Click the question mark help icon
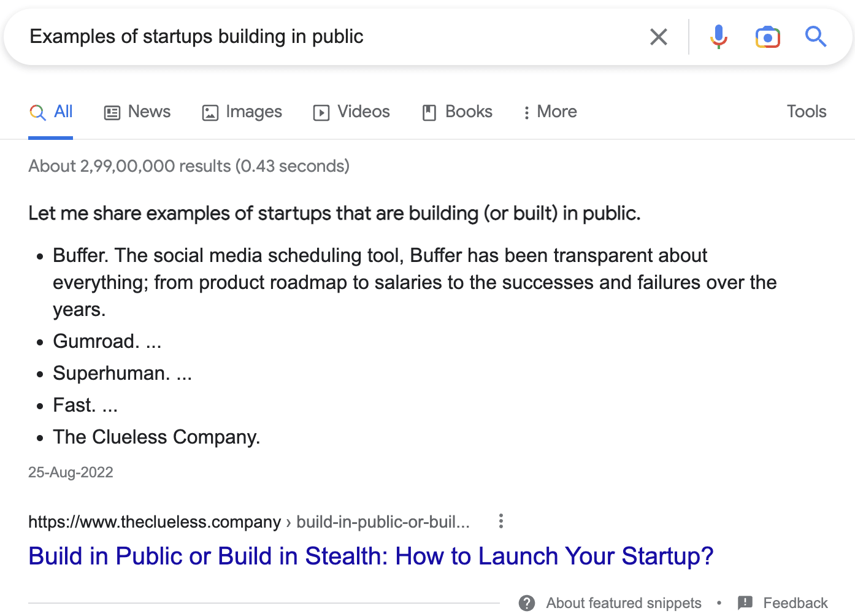Image resolution: width=855 pixels, height=616 pixels. (526, 603)
